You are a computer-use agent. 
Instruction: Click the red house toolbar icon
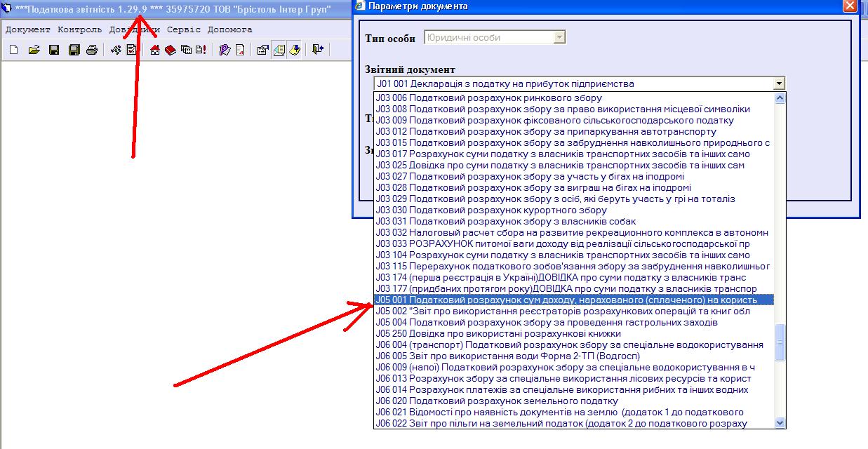[155, 50]
